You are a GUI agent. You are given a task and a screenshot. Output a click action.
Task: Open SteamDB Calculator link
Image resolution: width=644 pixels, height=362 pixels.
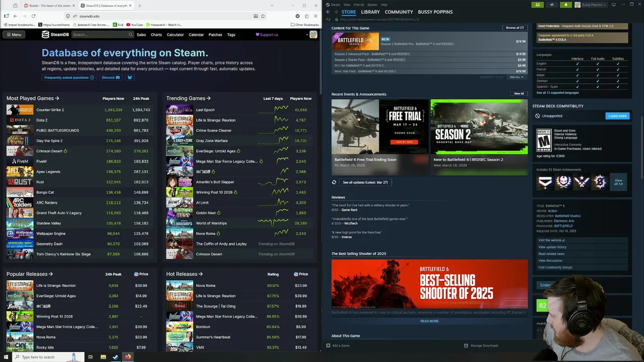tap(175, 35)
